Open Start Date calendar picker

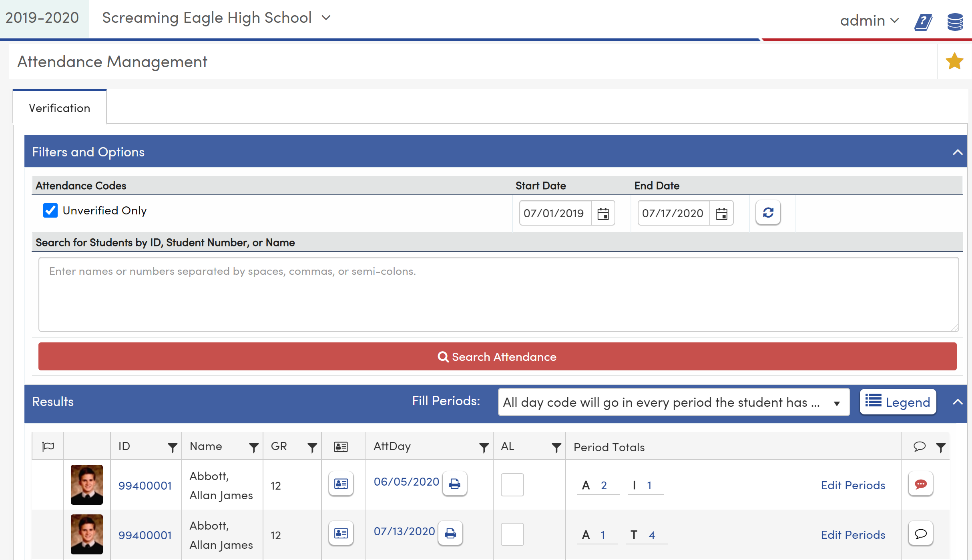(603, 213)
